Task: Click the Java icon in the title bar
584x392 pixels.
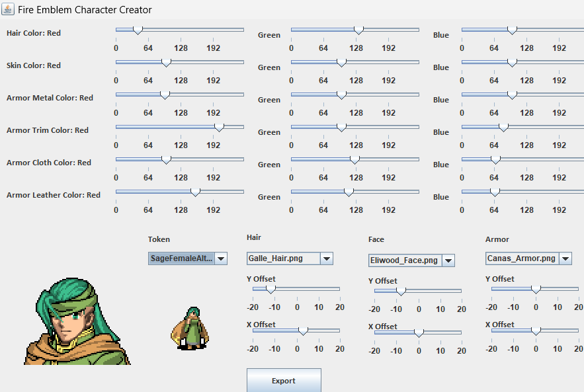Action: point(8,9)
